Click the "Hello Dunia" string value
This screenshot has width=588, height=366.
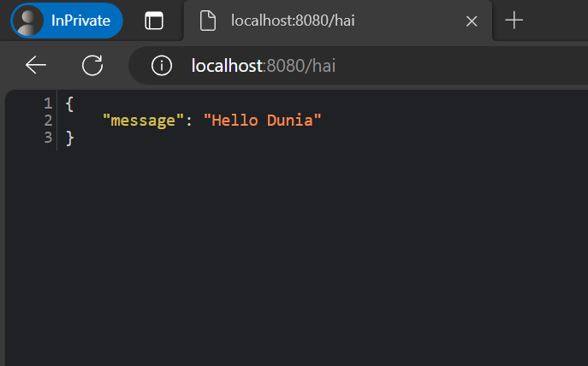coord(262,121)
